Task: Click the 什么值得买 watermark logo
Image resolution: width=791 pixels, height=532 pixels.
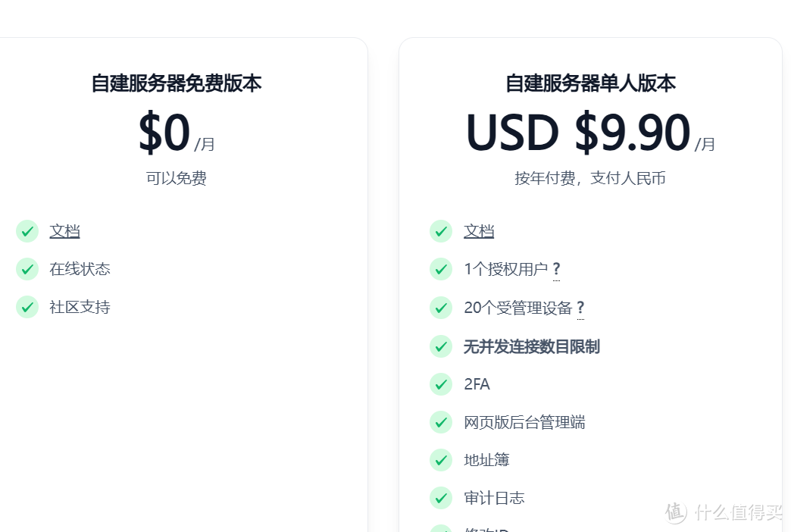Action: click(x=724, y=512)
